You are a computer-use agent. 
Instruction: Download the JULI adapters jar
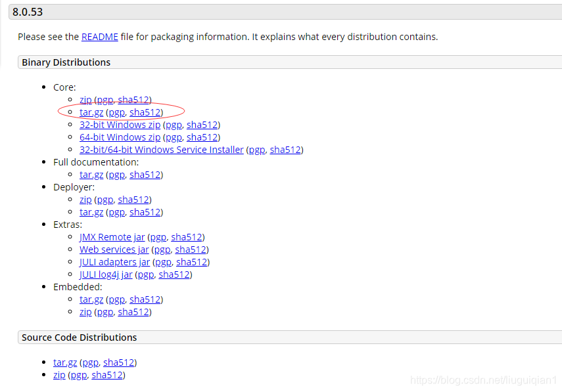click(114, 262)
